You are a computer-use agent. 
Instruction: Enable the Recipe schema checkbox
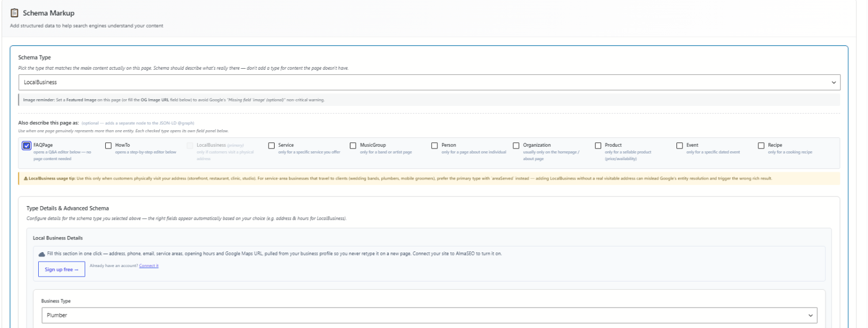(x=761, y=146)
